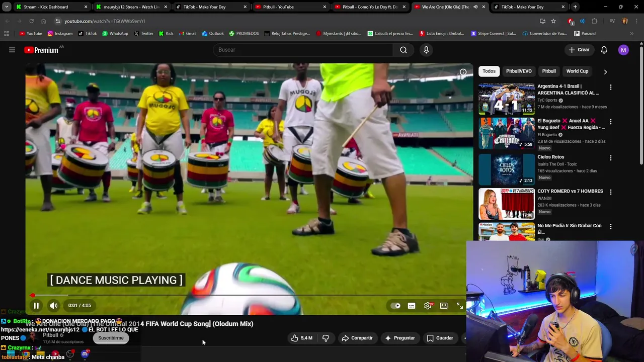Open the Panzoid bookmark
This screenshot has width=644, height=362.
(585, 34)
